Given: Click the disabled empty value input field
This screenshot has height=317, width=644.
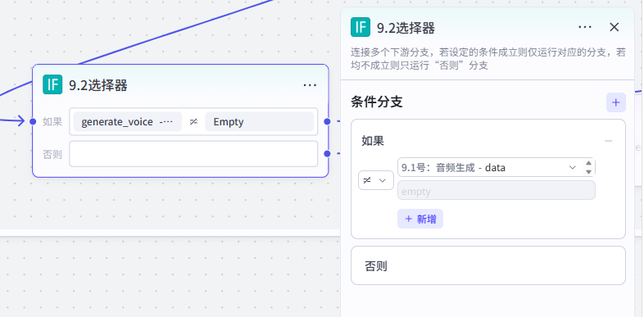Looking at the screenshot, I should [497, 190].
